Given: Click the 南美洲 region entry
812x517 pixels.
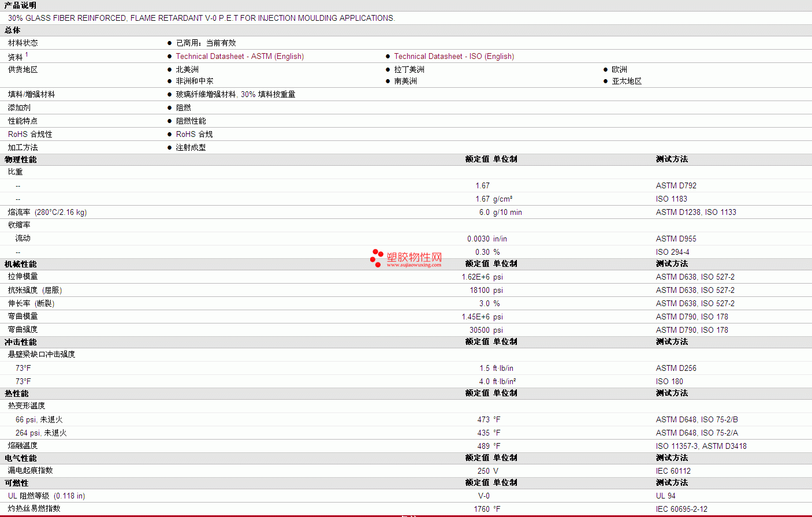Looking at the screenshot, I should coord(405,81).
